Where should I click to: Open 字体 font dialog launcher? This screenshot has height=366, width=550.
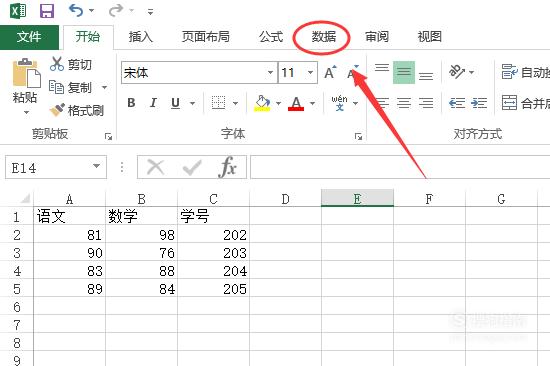(358, 137)
